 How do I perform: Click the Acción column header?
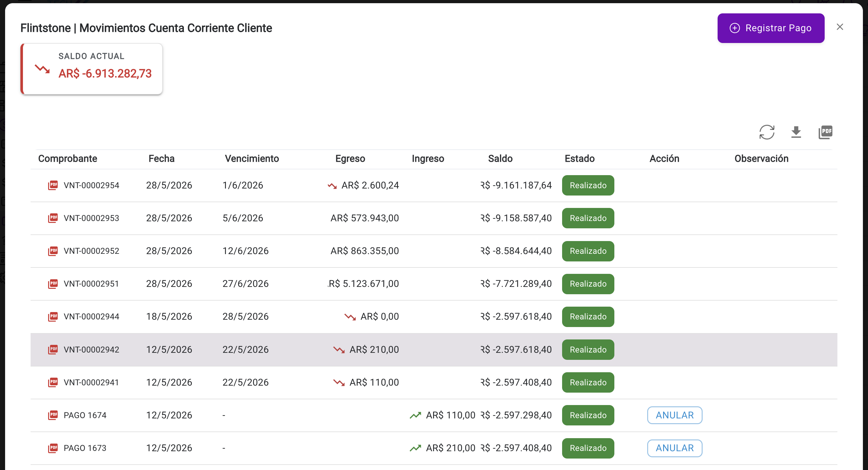click(x=664, y=159)
